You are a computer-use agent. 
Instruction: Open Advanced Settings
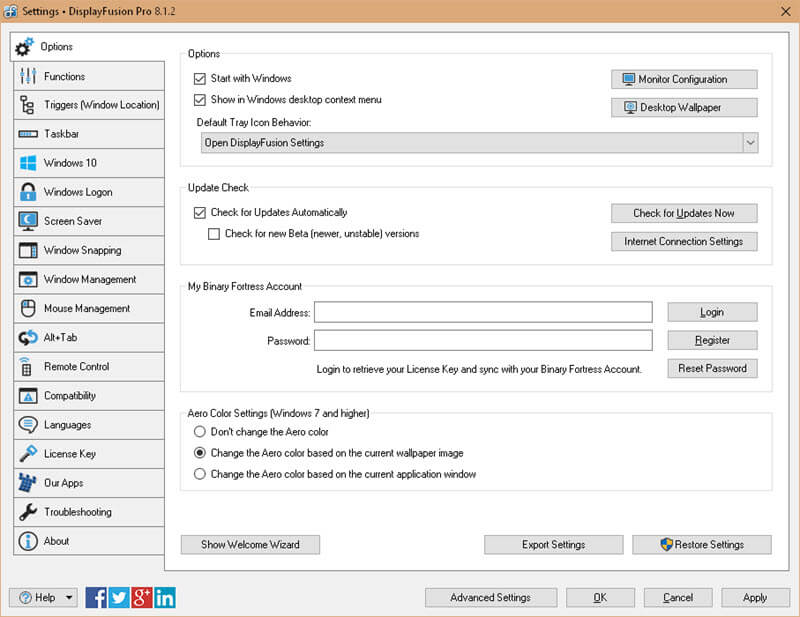tap(491, 598)
